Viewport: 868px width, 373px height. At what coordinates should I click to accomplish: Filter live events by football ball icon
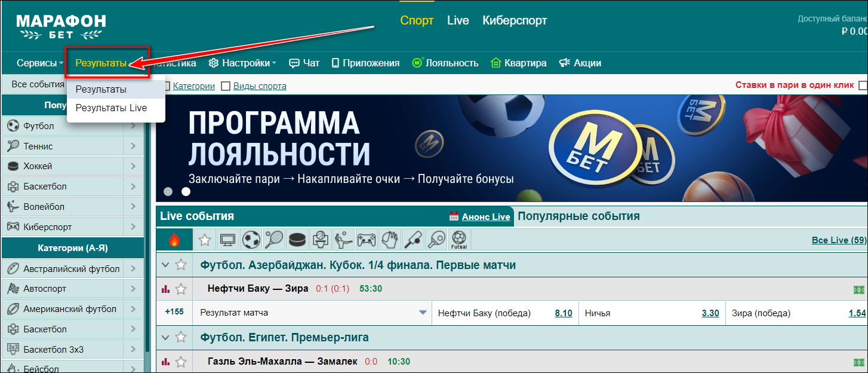click(x=250, y=240)
